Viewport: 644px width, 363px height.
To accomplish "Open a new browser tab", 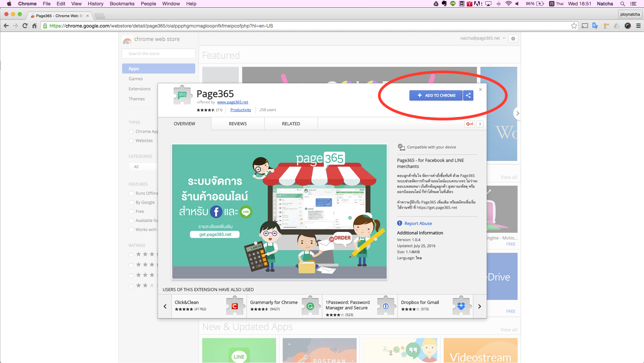I will (100, 16).
